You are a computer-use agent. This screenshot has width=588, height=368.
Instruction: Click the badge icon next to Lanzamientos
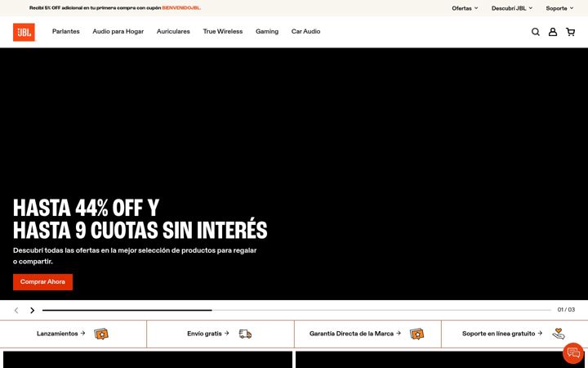[x=101, y=334]
